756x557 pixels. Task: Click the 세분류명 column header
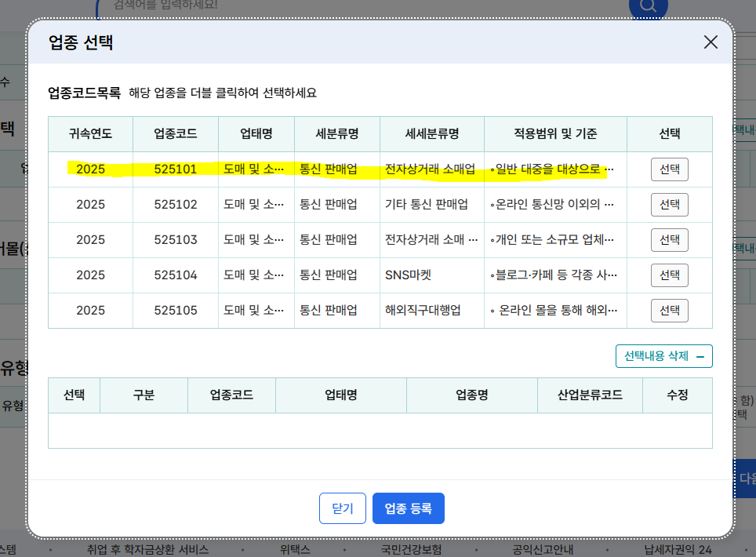click(x=337, y=134)
